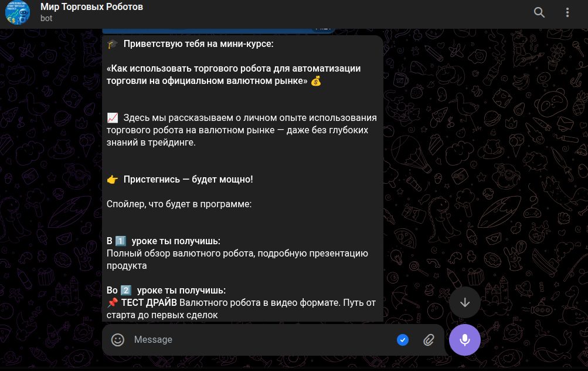Screen dimensions: 588x371
Task: Click the number 2 keycap emoji
Action: (125, 290)
